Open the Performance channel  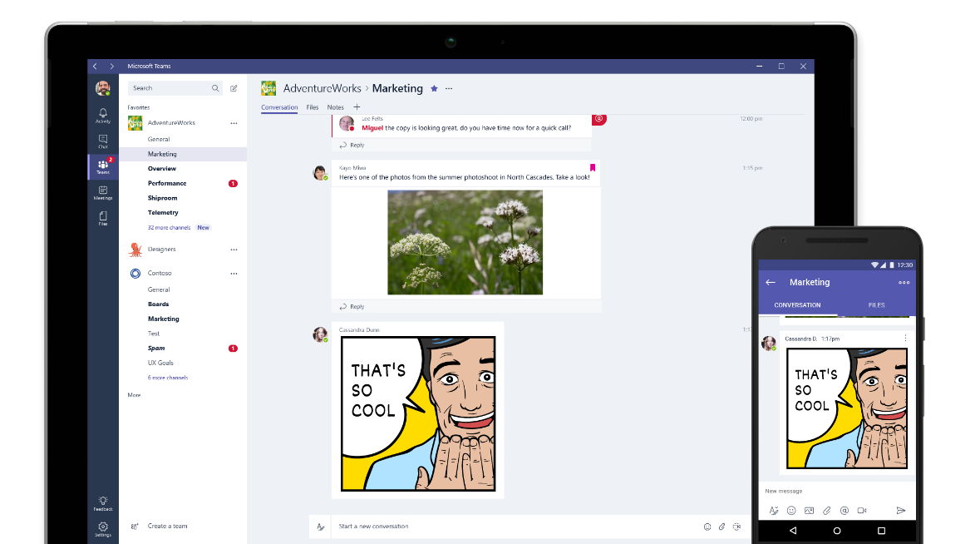(x=167, y=183)
